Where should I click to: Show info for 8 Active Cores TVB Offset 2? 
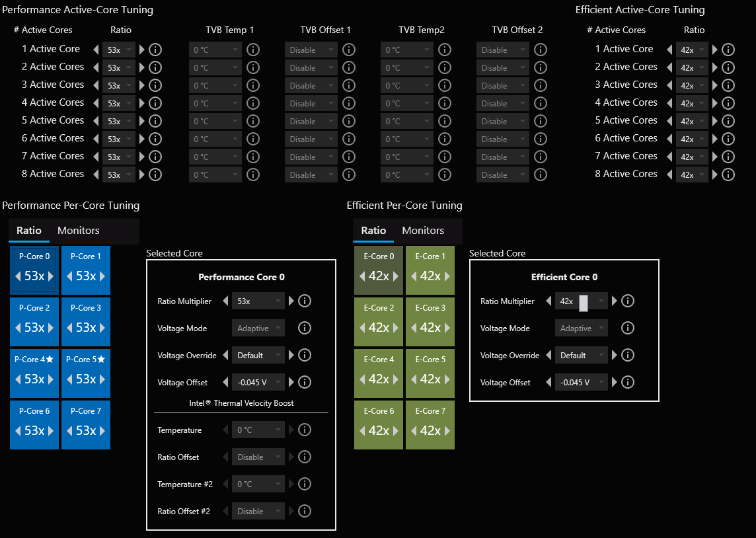tap(541, 174)
